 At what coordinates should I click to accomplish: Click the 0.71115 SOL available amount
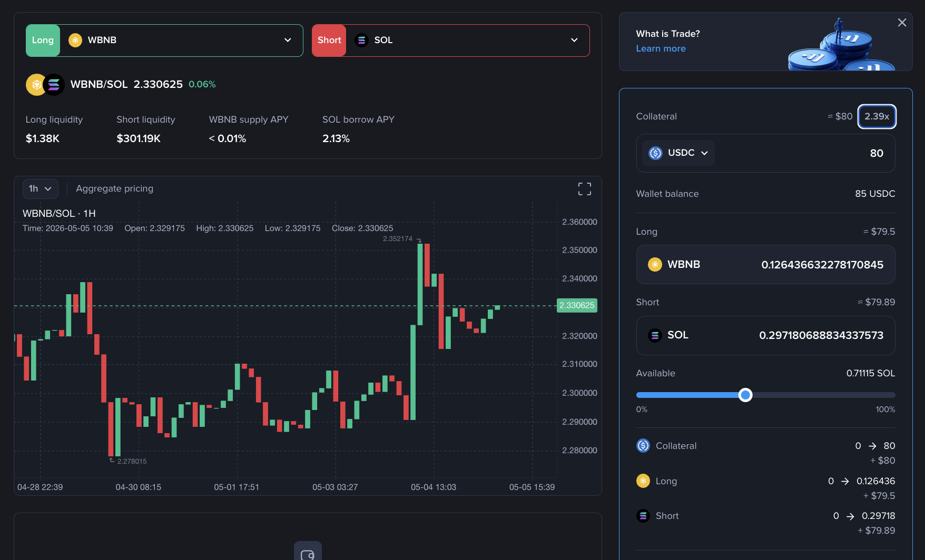[x=870, y=373]
